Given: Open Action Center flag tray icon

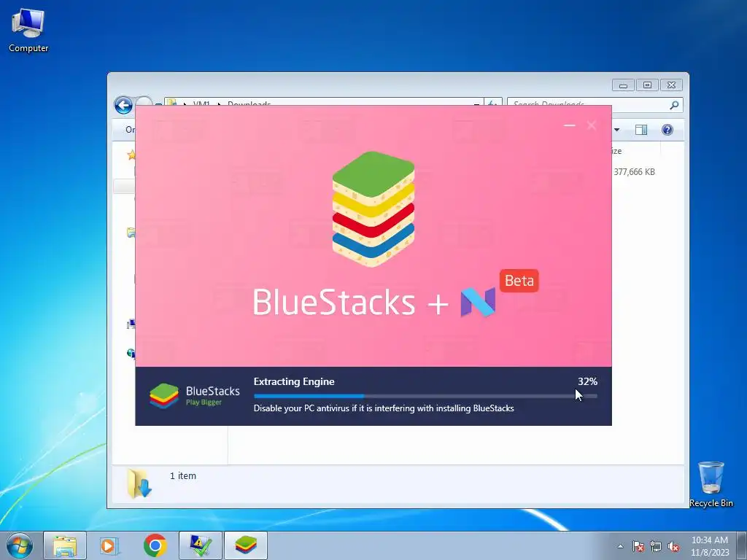Looking at the screenshot, I should point(638,546).
